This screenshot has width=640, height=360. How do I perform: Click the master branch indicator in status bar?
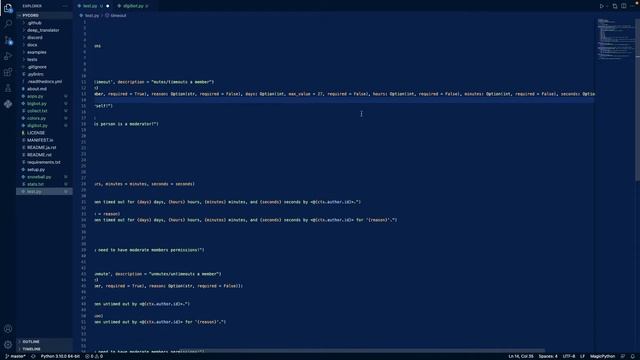(x=16, y=356)
